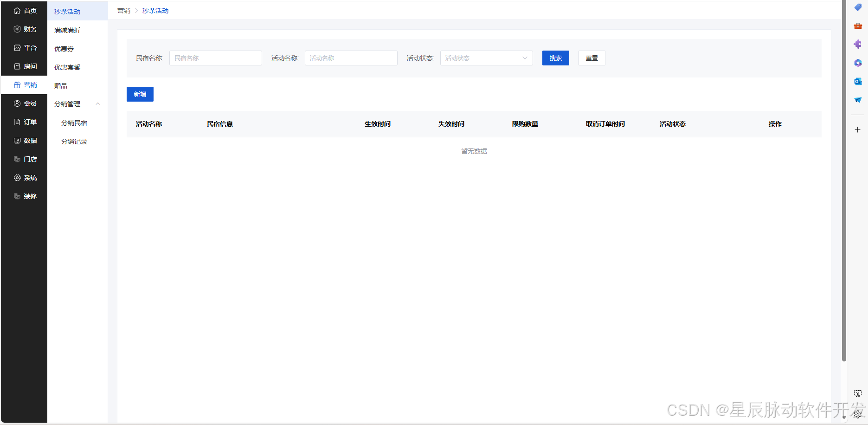The height and width of the screenshot is (425, 868).
Task: Open 分销记录 under 分销管理
Action: click(x=77, y=142)
